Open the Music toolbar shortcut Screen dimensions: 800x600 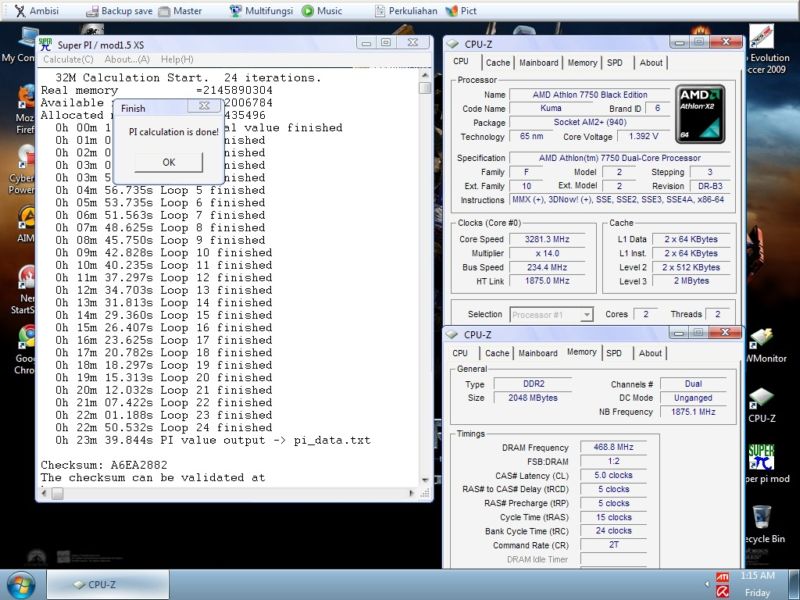[321, 11]
